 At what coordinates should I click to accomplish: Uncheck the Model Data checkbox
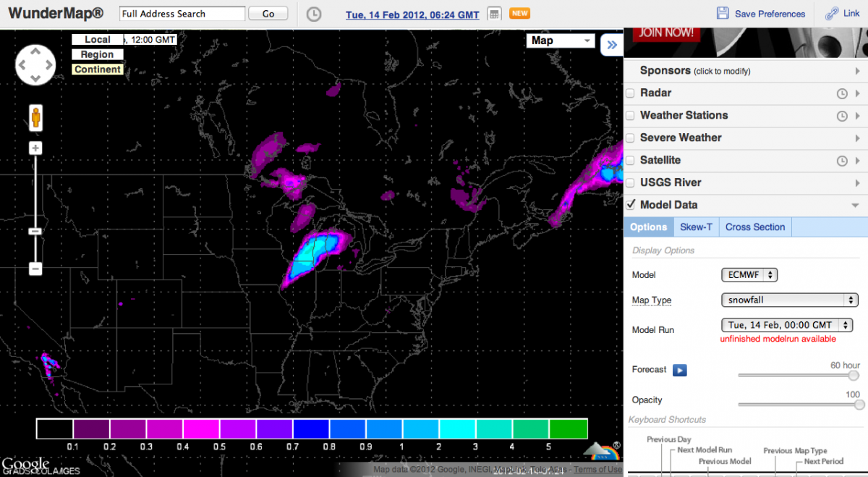(630, 205)
